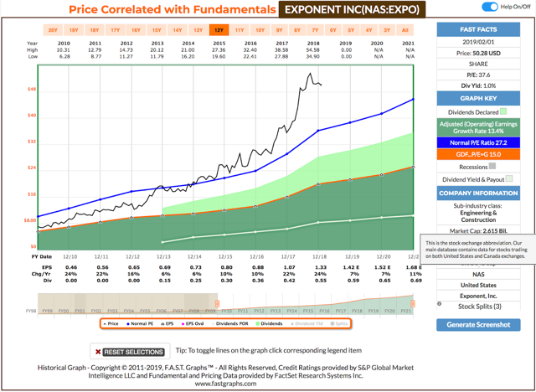Toggle the Dividends POR legend item
The image size is (536, 392).
point(229,323)
